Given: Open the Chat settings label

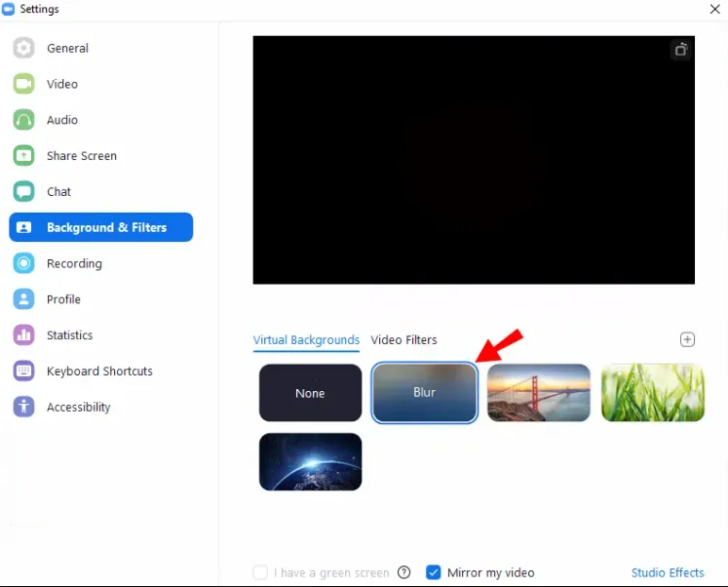Looking at the screenshot, I should tap(59, 191).
